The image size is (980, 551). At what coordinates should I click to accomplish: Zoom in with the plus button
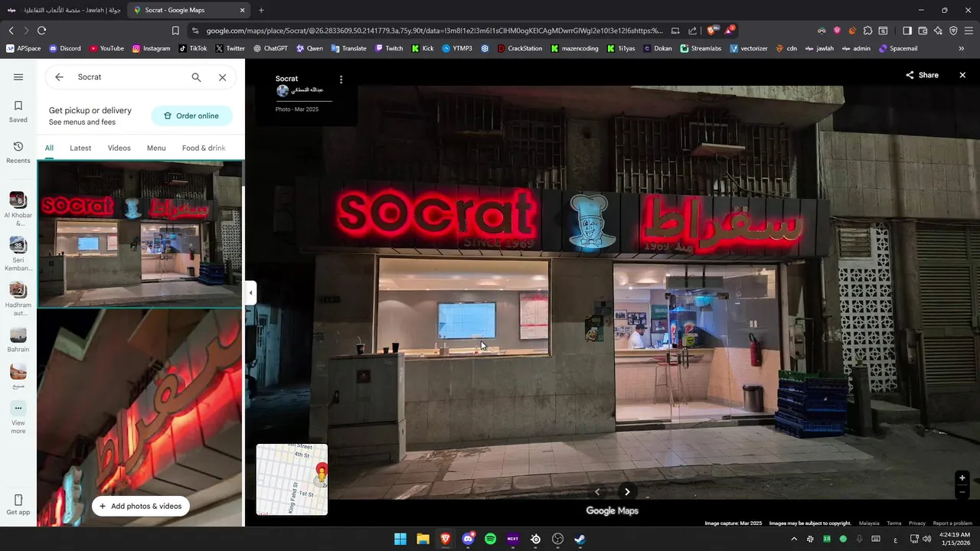click(x=962, y=478)
